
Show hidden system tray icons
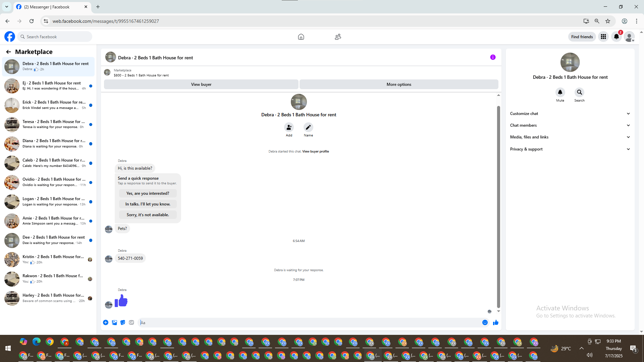tap(582, 348)
